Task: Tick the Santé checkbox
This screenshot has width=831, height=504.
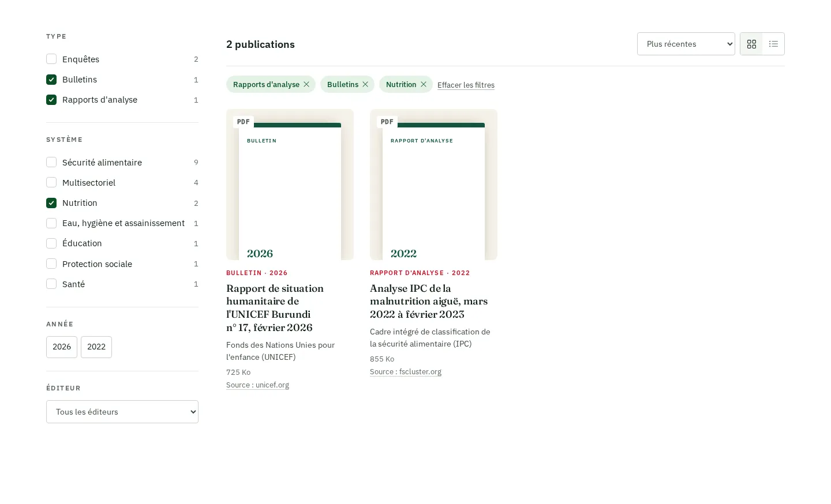Action: (x=51, y=284)
